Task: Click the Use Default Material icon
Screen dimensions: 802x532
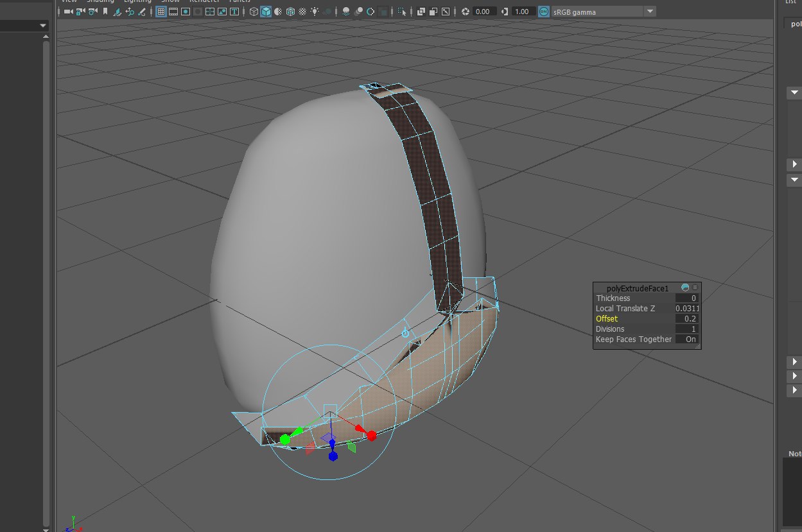Action: pos(278,12)
